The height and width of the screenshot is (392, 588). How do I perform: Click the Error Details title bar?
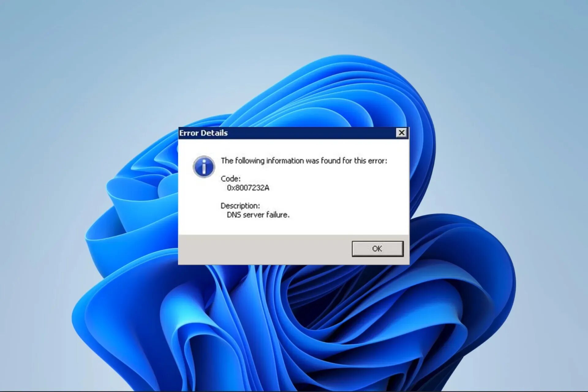[291, 133]
